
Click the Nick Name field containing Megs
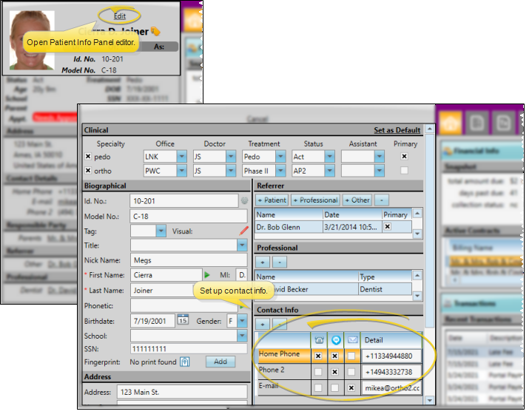click(188, 260)
